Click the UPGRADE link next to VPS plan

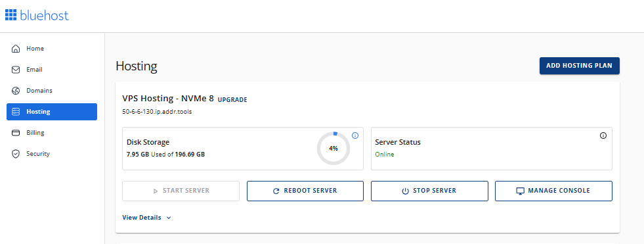click(x=232, y=99)
